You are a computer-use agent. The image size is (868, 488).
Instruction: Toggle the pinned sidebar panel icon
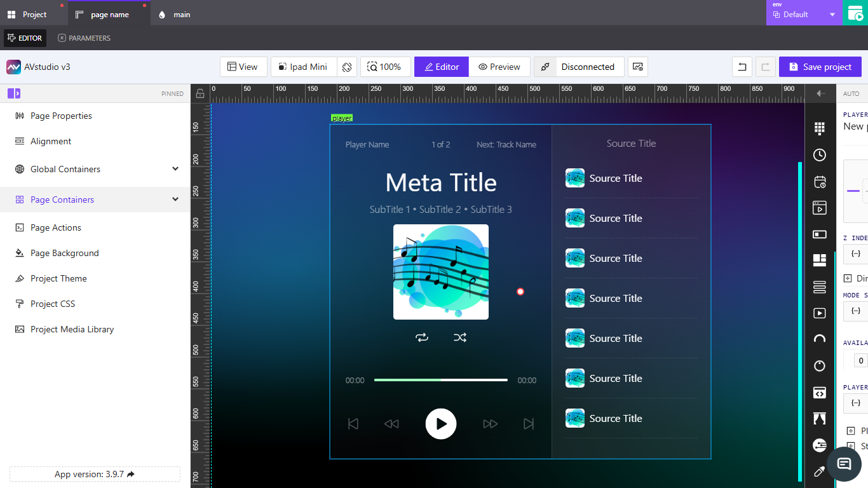[x=14, y=93]
